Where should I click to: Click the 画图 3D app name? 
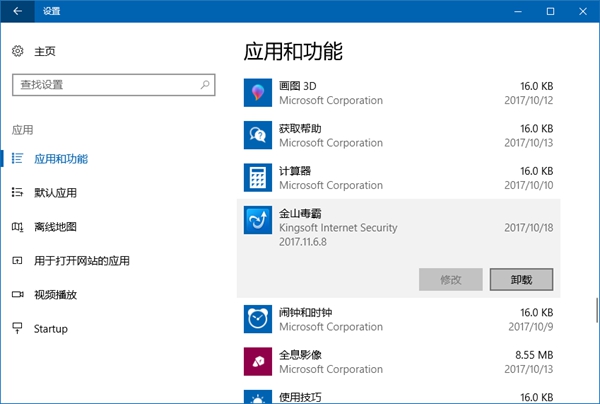(298, 86)
